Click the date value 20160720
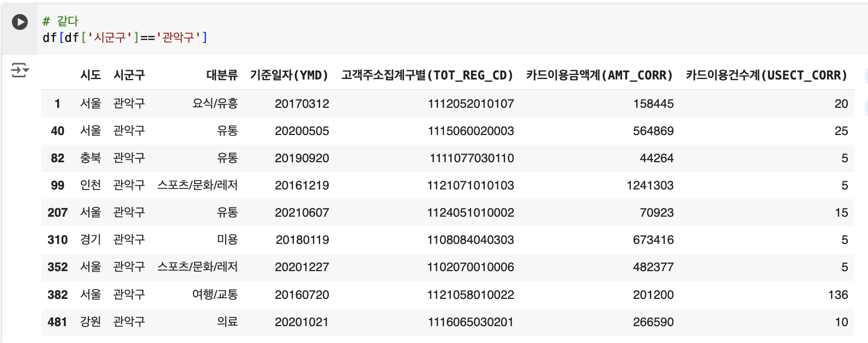The image size is (868, 343). coord(302,295)
